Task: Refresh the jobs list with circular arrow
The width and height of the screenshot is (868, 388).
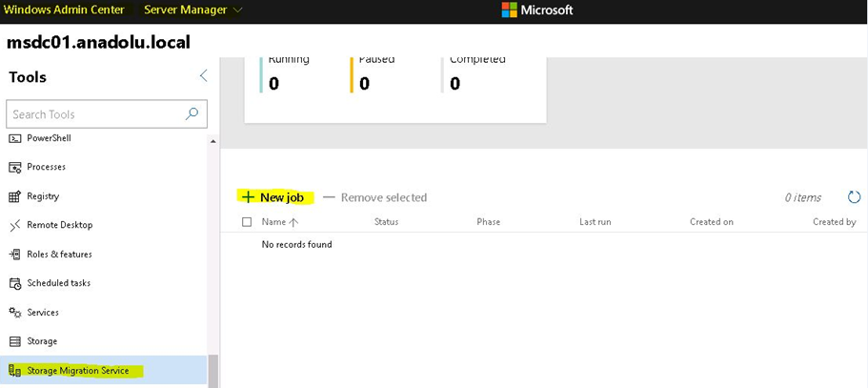Action: click(854, 197)
